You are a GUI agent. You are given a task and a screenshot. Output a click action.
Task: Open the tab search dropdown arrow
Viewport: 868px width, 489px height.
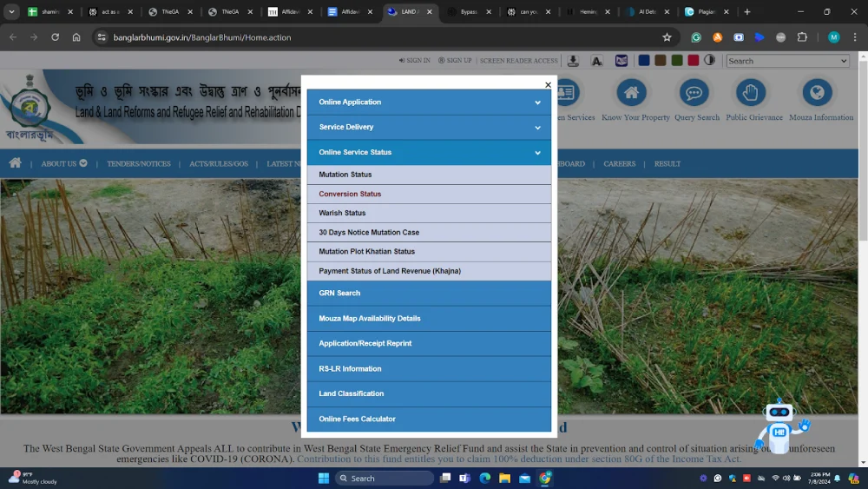pyautogui.click(x=11, y=11)
